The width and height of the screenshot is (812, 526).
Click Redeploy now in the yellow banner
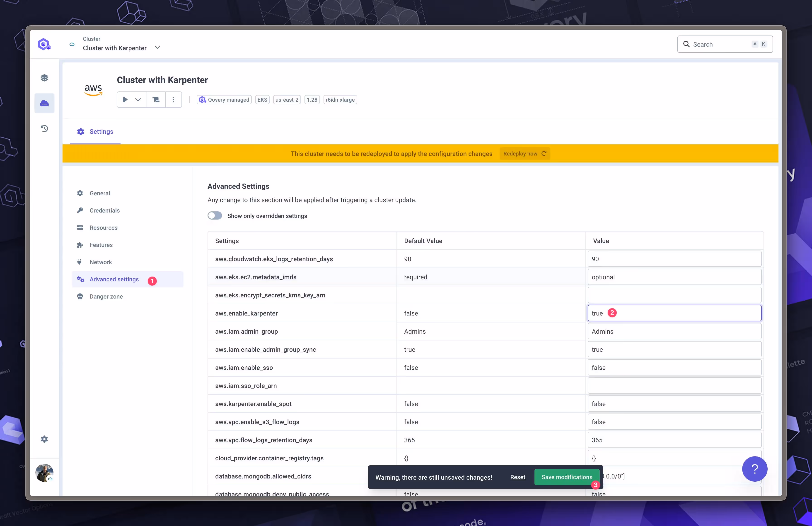524,153
